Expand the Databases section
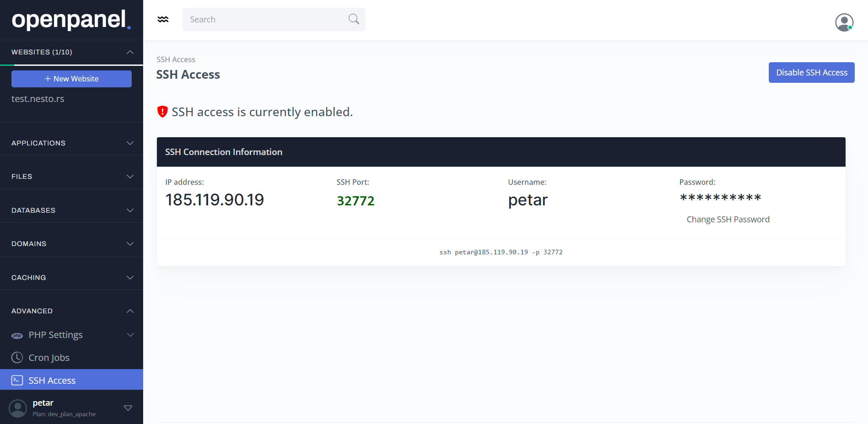 [x=130, y=210]
